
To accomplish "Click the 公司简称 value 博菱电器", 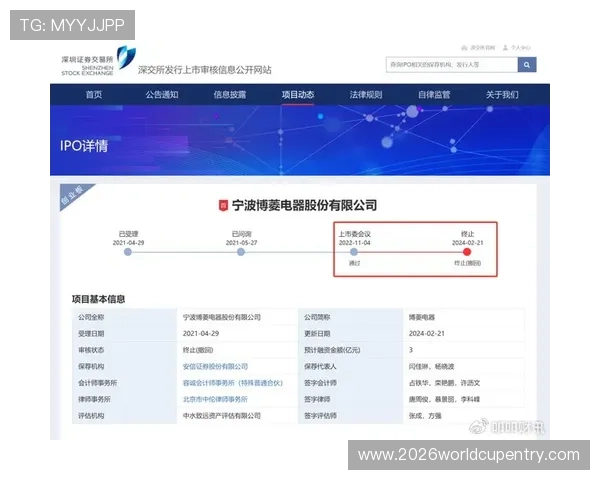I will [x=422, y=317].
